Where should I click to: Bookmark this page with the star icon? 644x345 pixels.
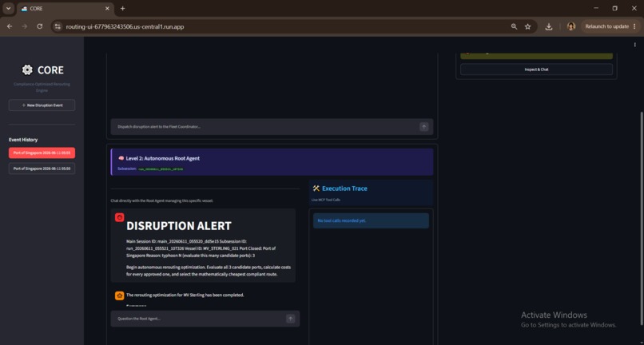point(528,26)
